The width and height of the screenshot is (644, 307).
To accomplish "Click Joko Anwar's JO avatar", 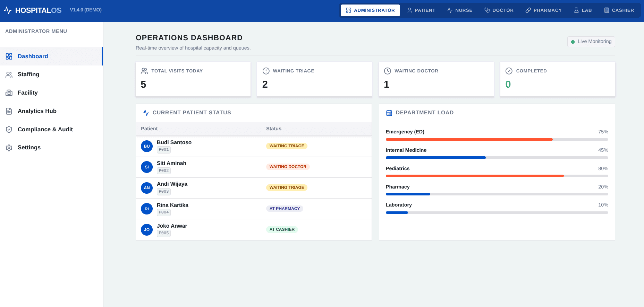I will [x=147, y=230].
